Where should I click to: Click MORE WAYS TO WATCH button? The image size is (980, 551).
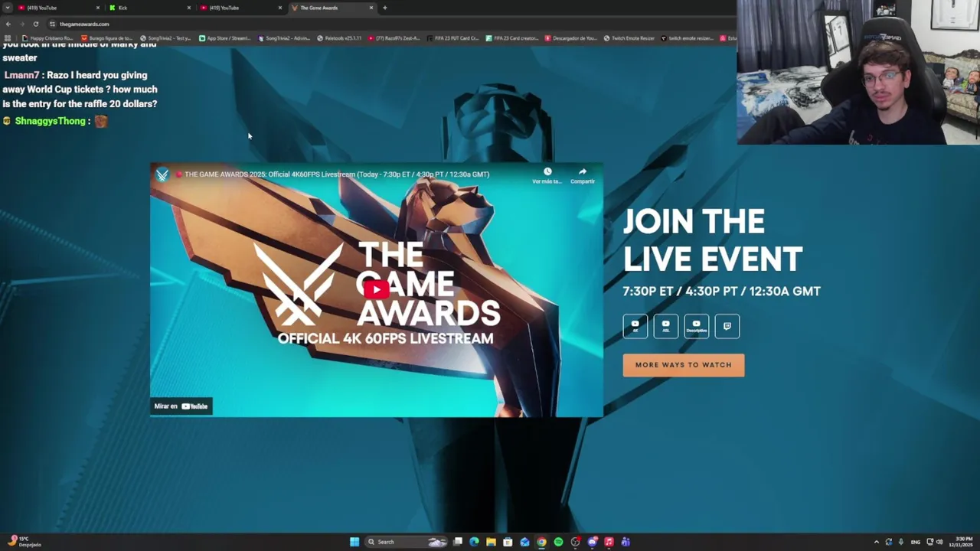pyautogui.click(x=684, y=365)
